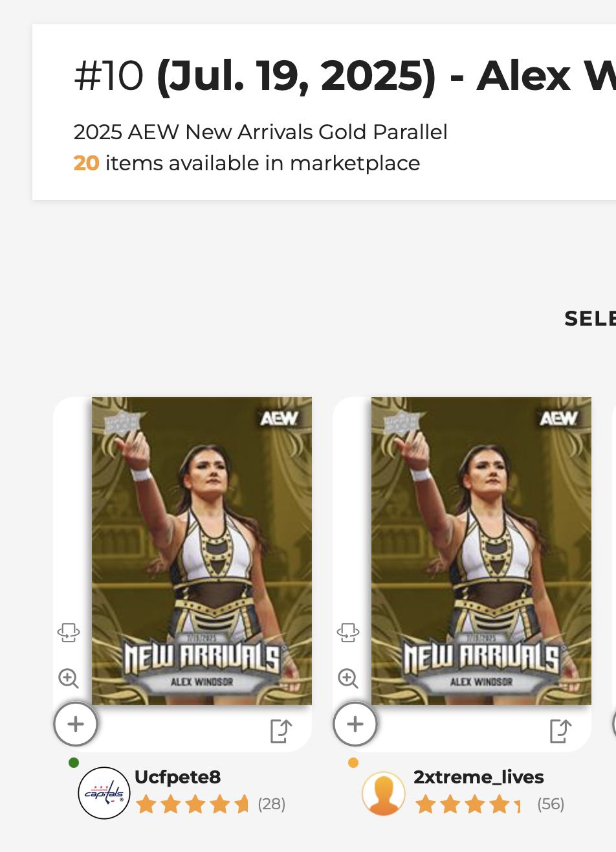Click the #10 Alex Windsor card title

point(345,76)
